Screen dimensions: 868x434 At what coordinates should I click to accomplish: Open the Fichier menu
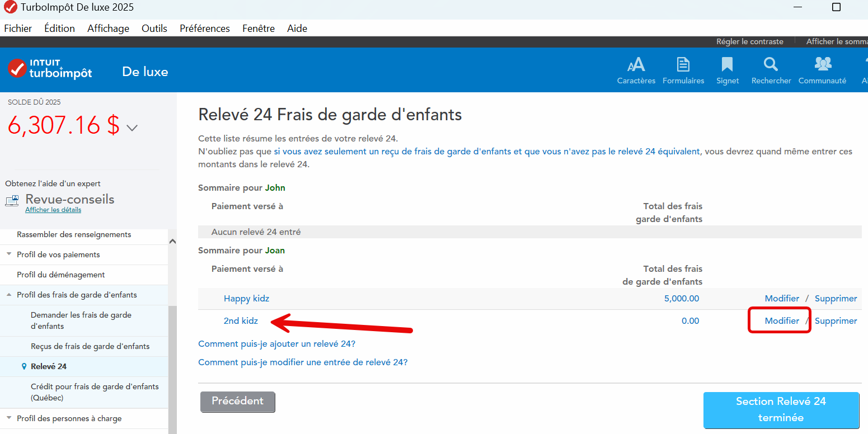(18, 29)
